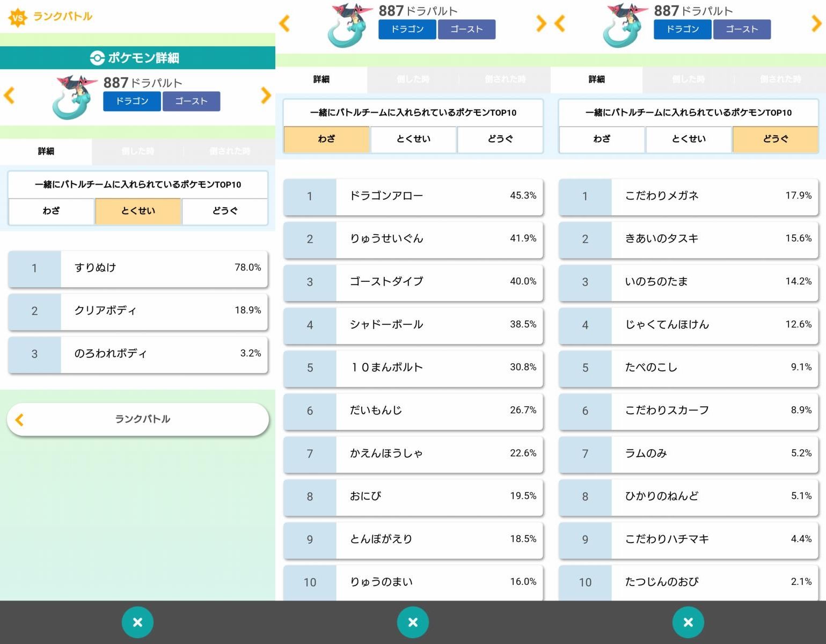Image resolution: width=826 pixels, height=644 pixels.
Task: Tap ドラゴン type badge on the items screen
Action: coord(682,30)
